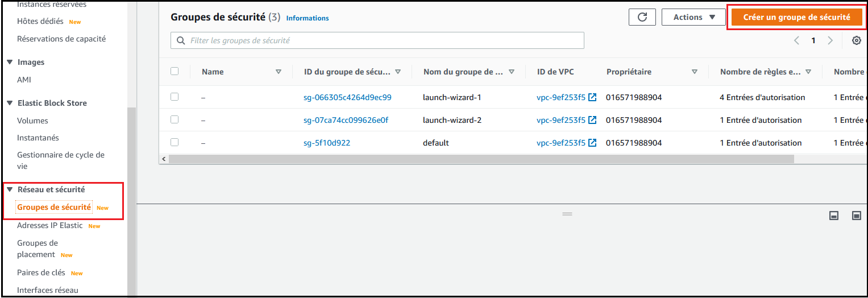868x298 pixels.
Task: Collapse the Elastic Block Store section
Action: (10, 103)
